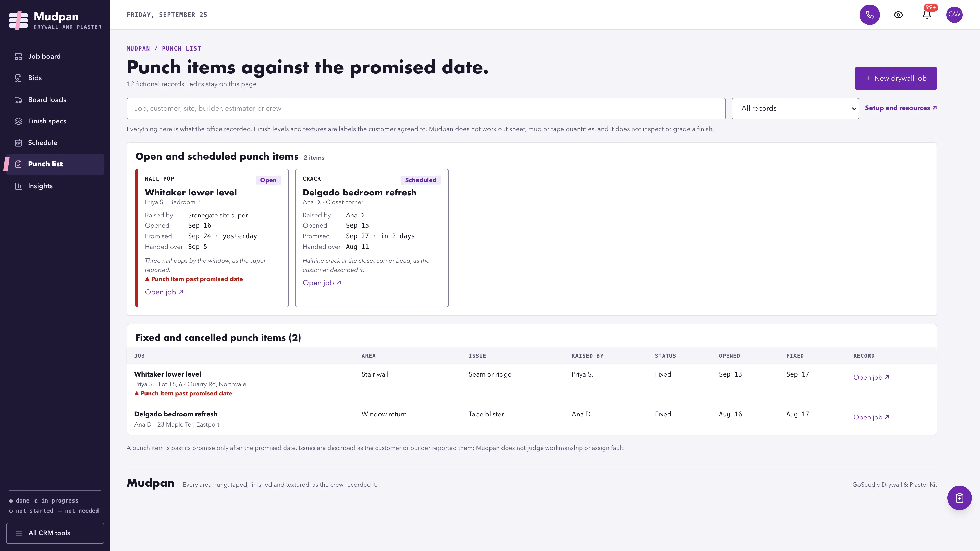Click the GoSeedly Drywall & Plaster Kit footer text
The image size is (980, 551).
895,484
